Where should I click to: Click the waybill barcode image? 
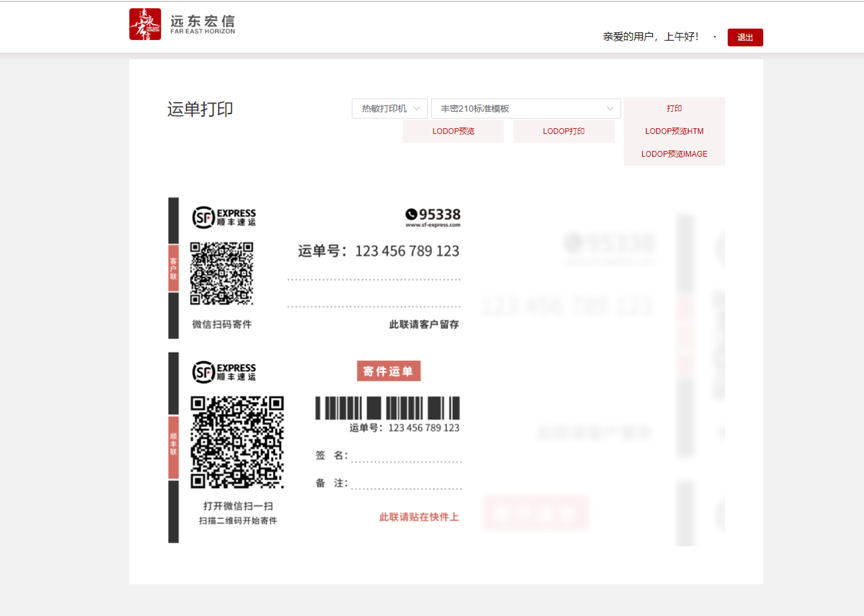(x=387, y=408)
